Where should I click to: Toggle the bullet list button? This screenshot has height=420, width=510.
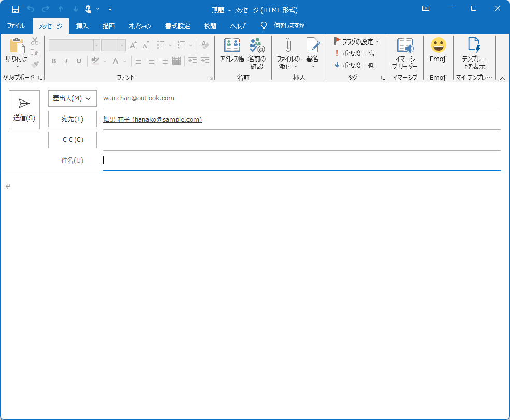(161, 45)
